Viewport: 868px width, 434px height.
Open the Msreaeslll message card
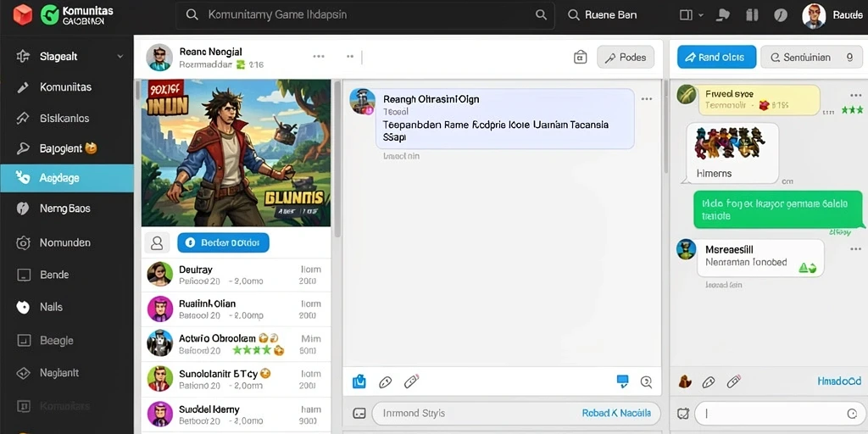click(760, 259)
